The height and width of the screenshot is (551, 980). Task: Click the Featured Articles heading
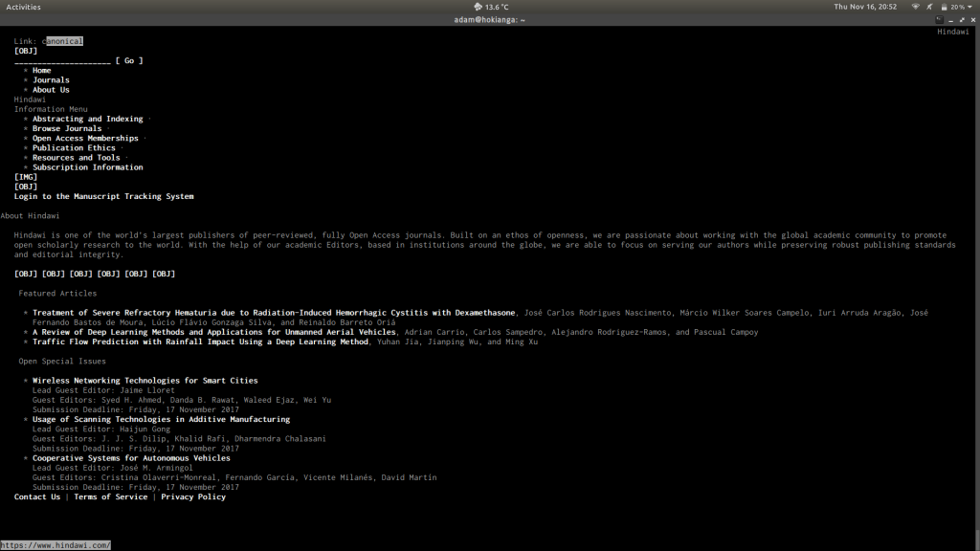point(57,293)
